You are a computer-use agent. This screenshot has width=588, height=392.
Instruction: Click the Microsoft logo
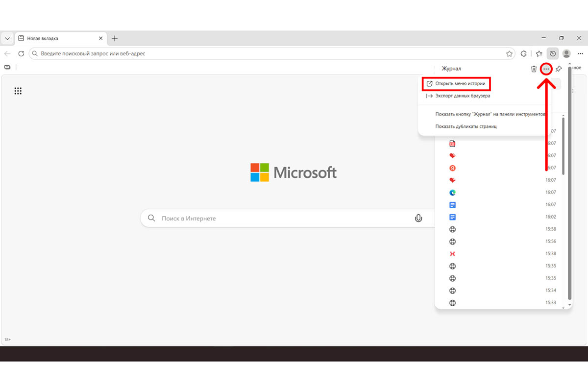(x=294, y=172)
